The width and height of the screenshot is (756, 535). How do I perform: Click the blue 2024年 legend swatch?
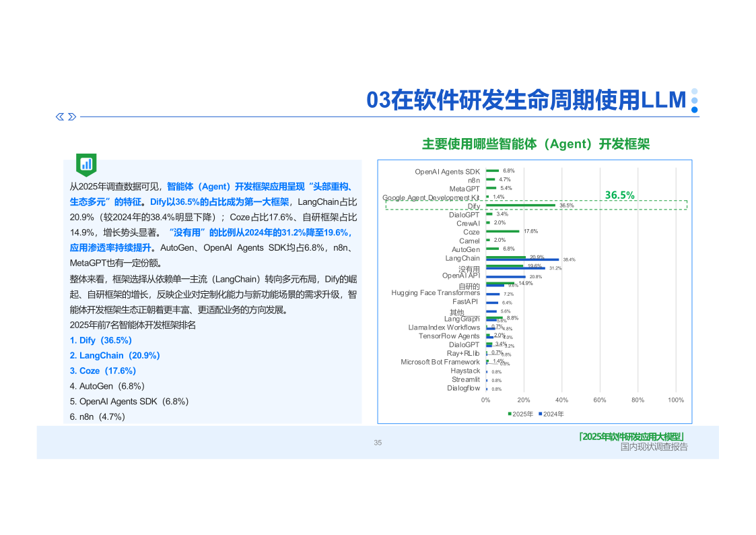(541, 414)
